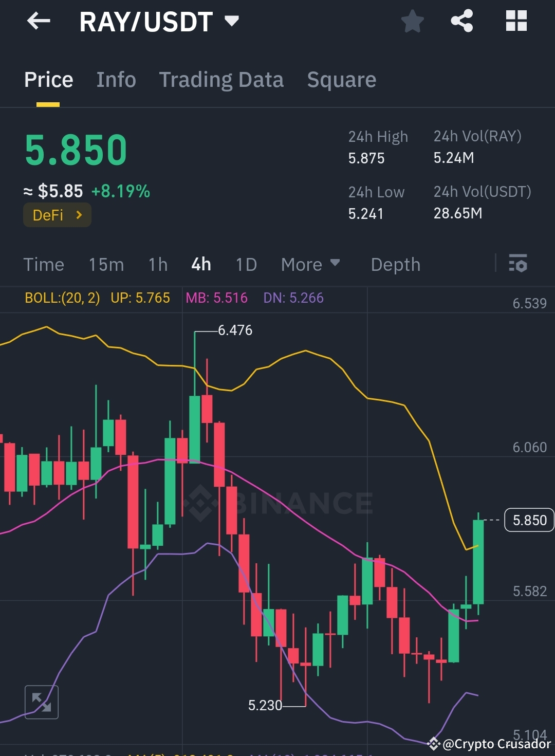555x756 pixels.
Task: Share the RAY/USDT chart
Action: point(461,21)
